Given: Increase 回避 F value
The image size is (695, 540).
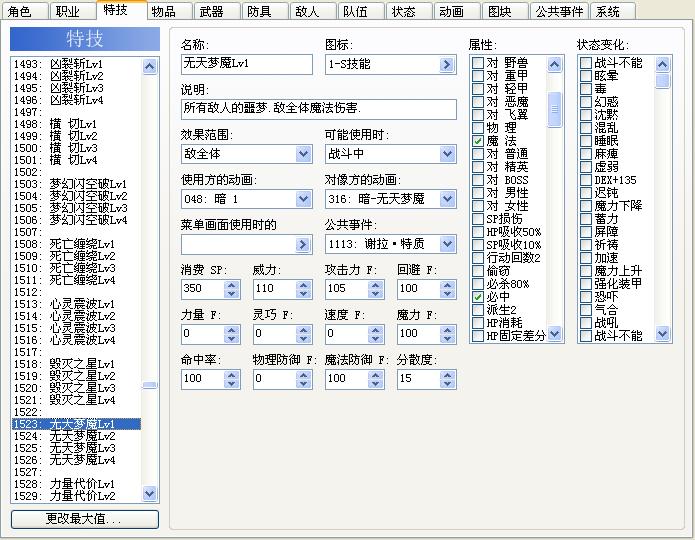Looking at the screenshot, I should (447, 285).
